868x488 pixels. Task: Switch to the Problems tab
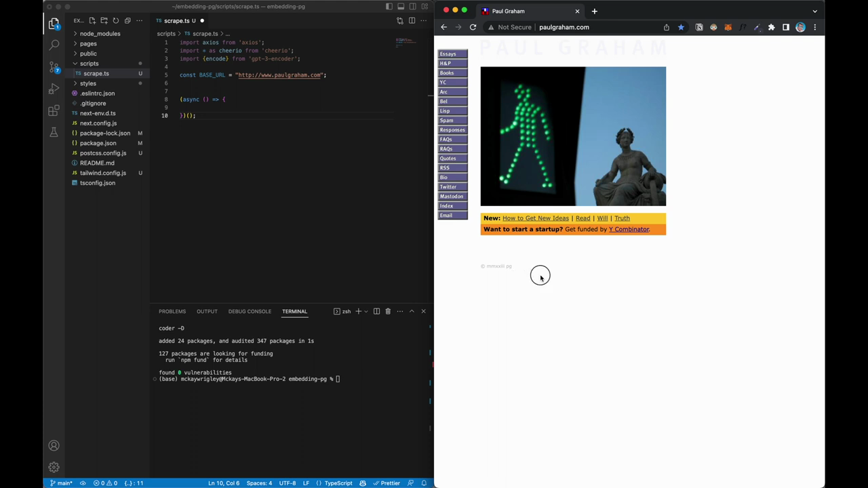172,311
